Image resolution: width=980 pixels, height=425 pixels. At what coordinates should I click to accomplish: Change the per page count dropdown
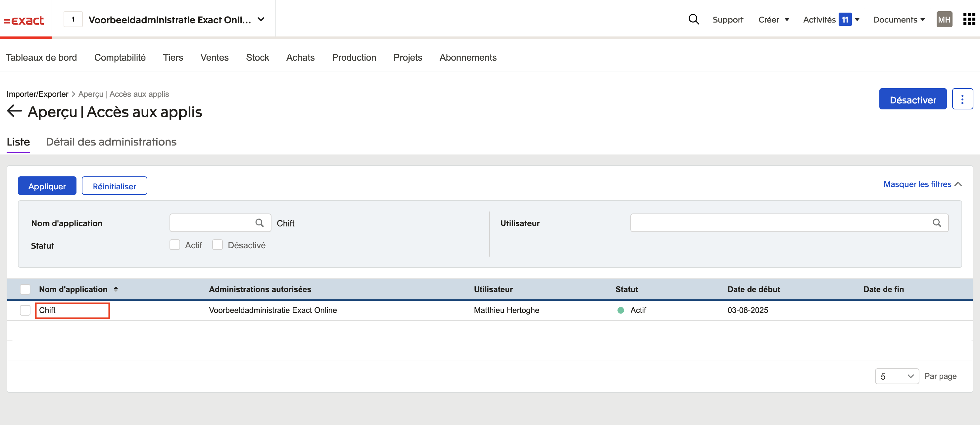point(897,376)
